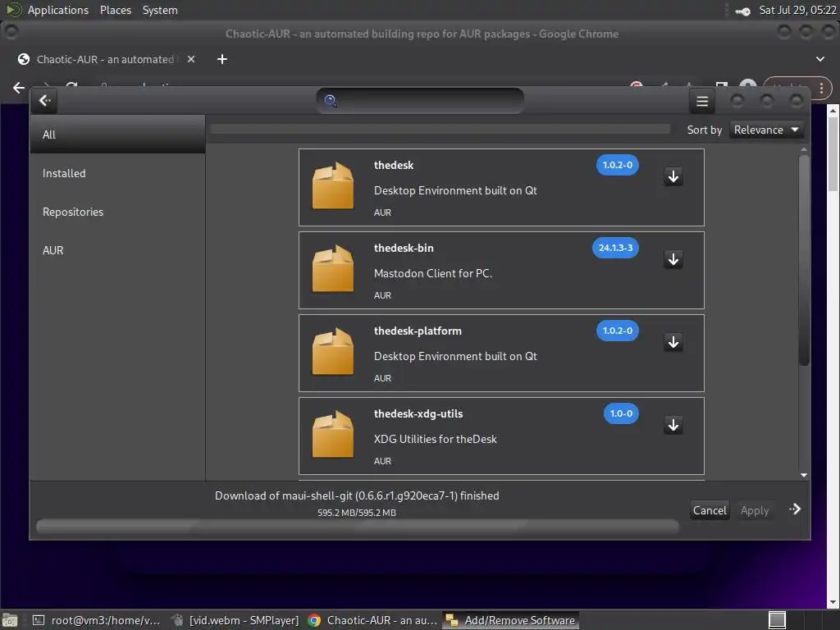Click the Chrome page vertical scrollbar
Viewport: 840px width, 630px height.
point(833,154)
